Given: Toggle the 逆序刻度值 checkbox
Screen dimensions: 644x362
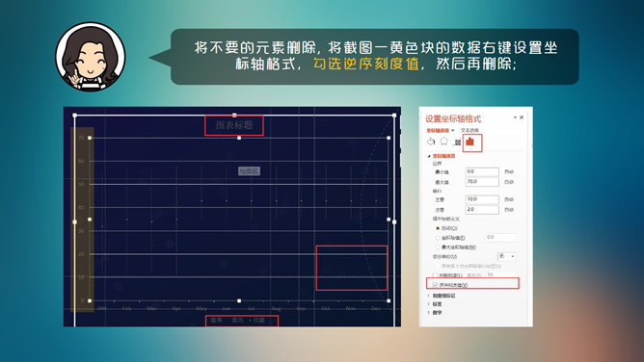Looking at the screenshot, I should pos(435,285).
